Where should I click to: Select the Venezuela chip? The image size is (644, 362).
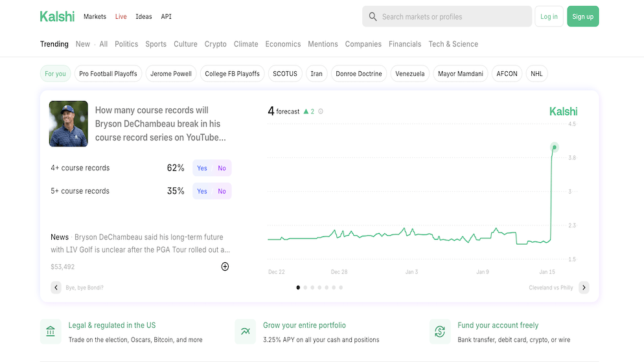[410, 73]
